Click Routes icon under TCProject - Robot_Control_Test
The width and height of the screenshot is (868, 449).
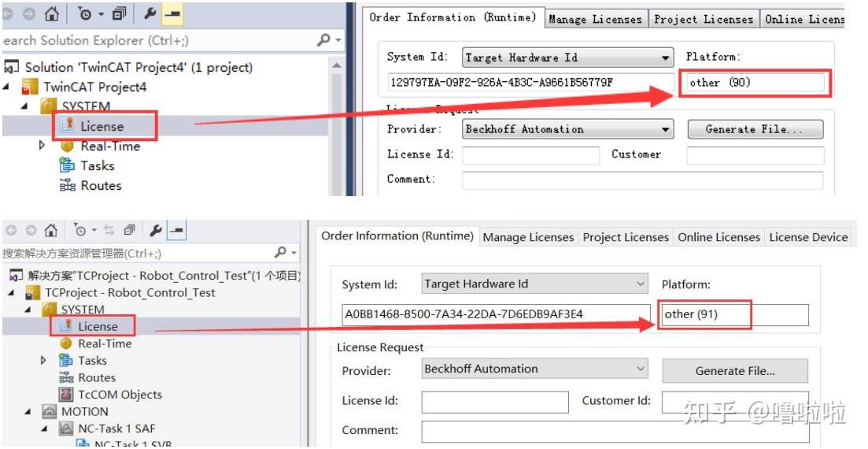pyautogui.click(x=66, y=377)
